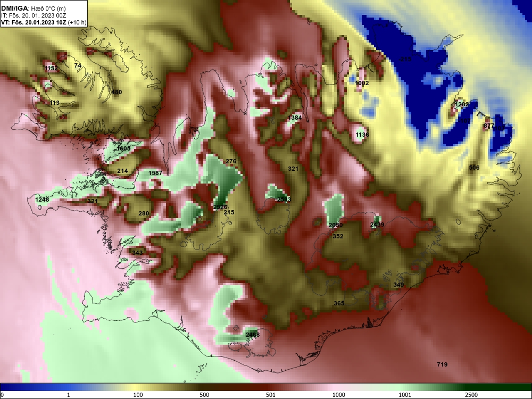This screenshot has height=399, width=532.
Task: Click the title line 'DMI/IGA: Hæð 0°C (m)'
Action: [33, 9]
